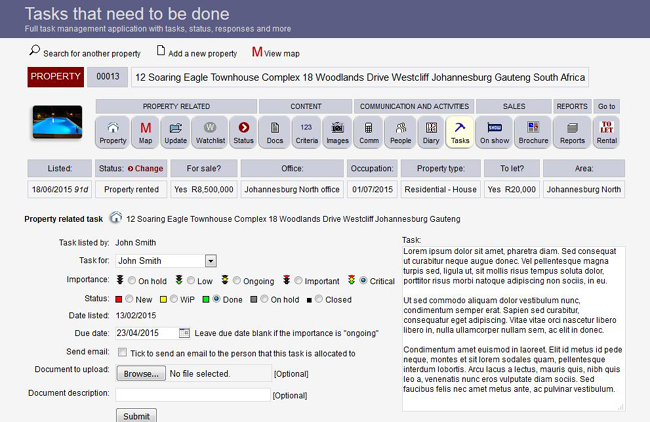
Task: Click the COMMUNICATION AND ACTIVITIES section tab
Action: click(414, 106)
